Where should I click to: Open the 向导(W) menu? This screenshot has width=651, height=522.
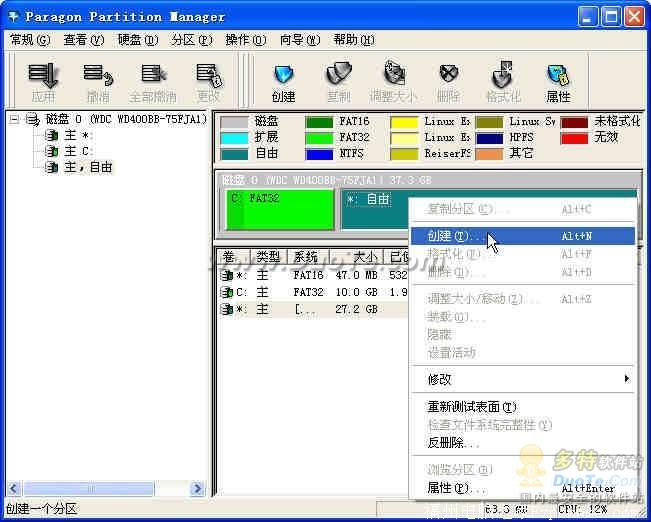pyautogui.click(x=300, y=40)
